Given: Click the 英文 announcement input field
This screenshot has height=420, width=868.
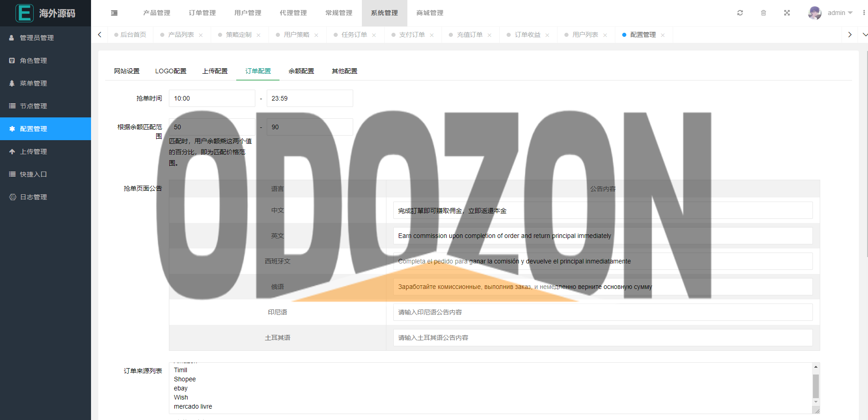Looking at the screenshot, I should coord(603,236).
